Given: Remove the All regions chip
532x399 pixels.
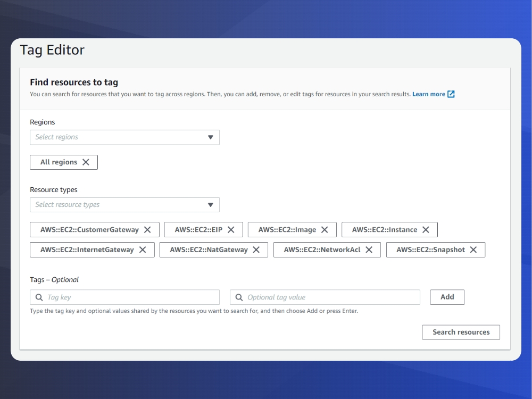Looking at the screenshot, I should pos(86,162).
